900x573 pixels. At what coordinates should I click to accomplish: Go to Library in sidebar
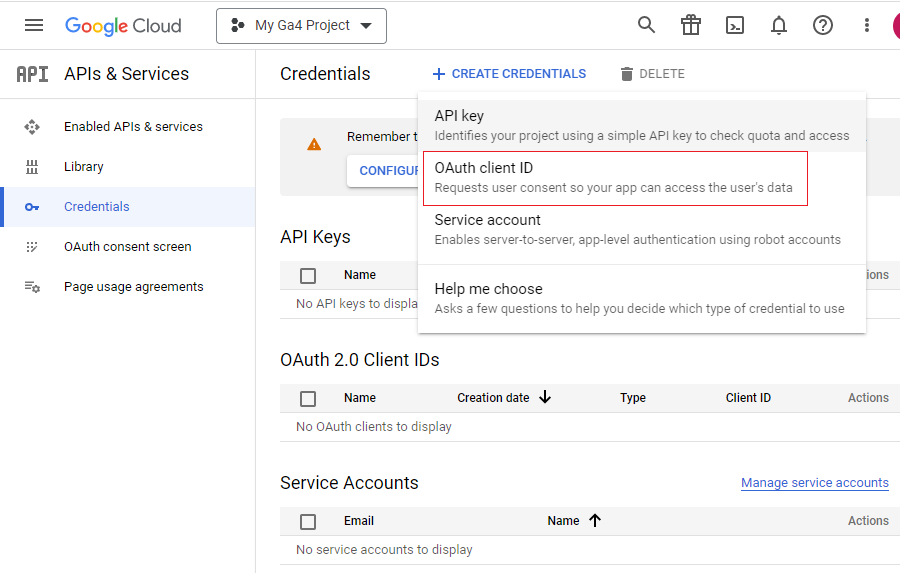tap(84, 167)
